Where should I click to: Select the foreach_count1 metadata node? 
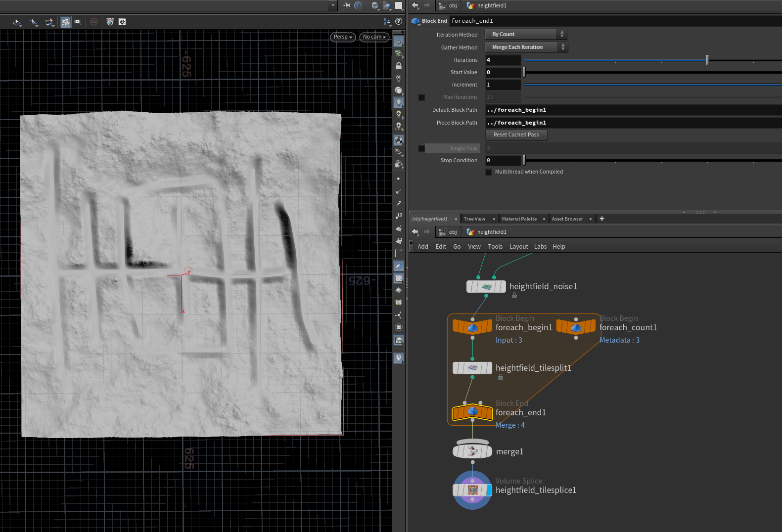tap(576, 327)
